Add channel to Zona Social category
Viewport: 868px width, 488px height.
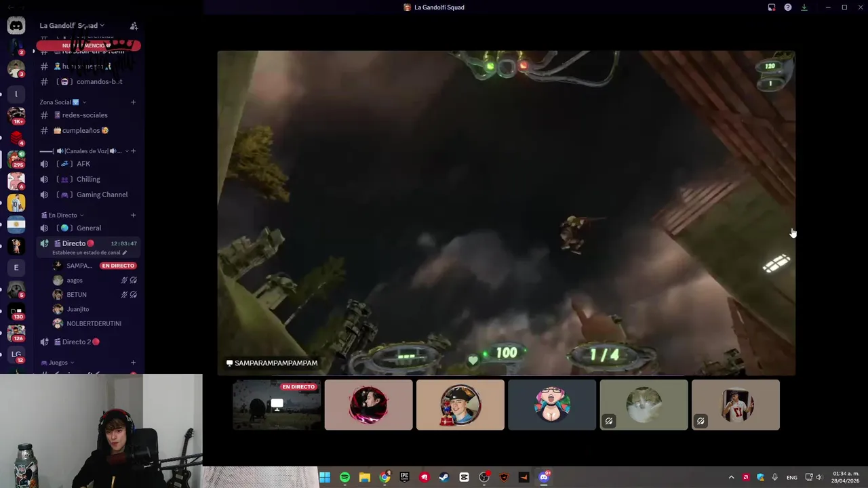133,102
